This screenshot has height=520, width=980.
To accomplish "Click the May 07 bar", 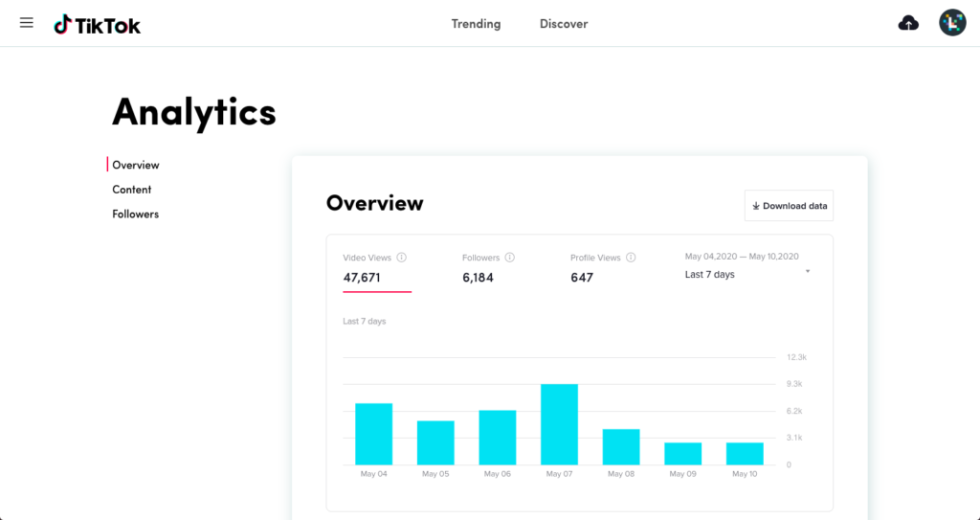I will click(559, 424).
